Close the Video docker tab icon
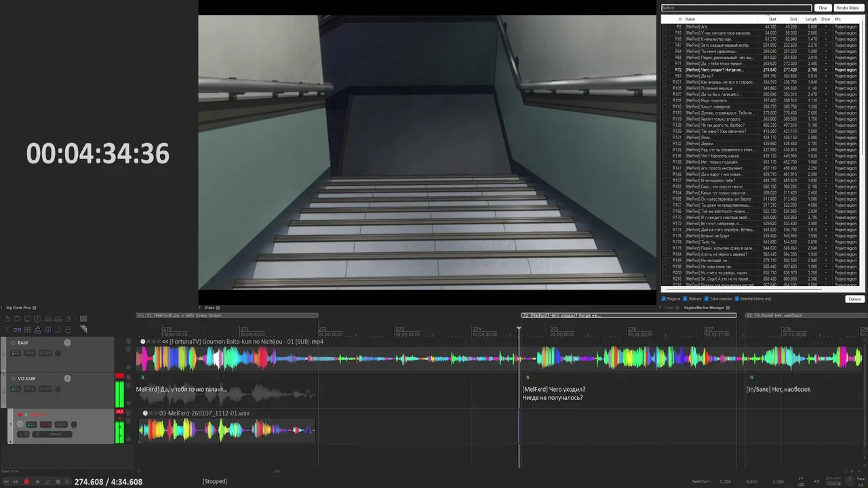The height and width of the screenshot is (488, 868). click(217, 308)
